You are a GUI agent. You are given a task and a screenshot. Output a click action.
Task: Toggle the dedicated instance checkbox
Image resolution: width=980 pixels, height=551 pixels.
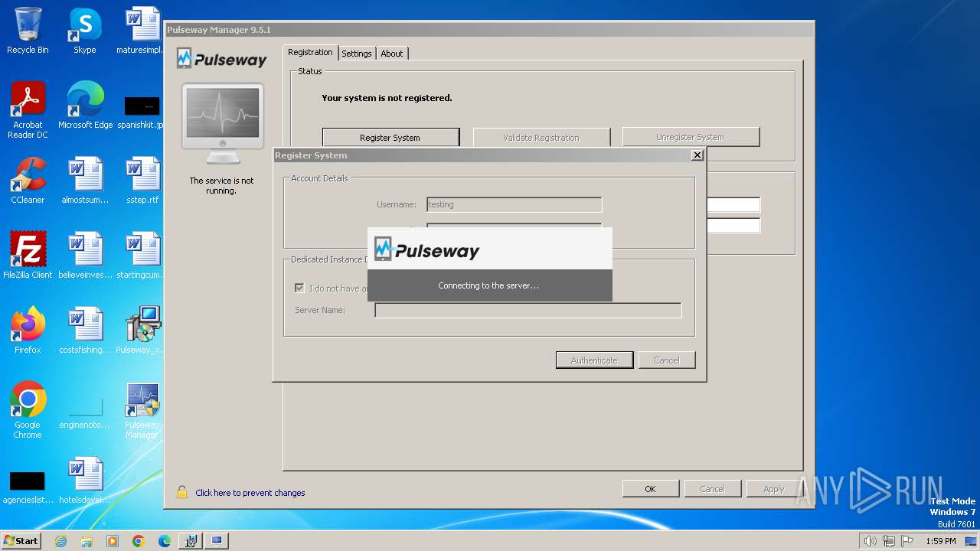[299, 289]
